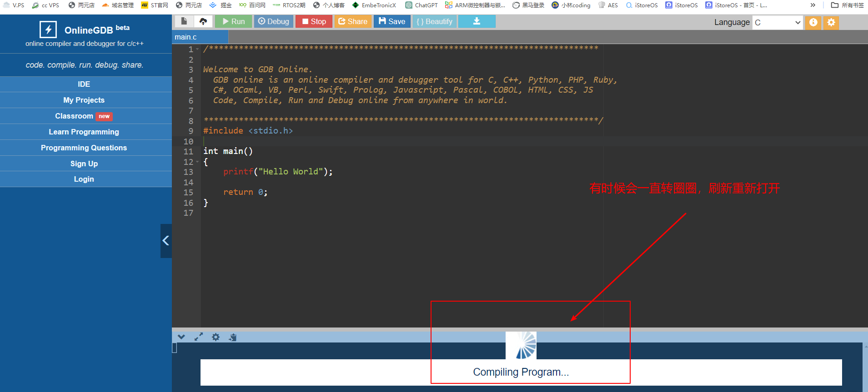Open the 黑马登录 bookmark
Viewport: 868px width, 392px height.
pos(528,5)
